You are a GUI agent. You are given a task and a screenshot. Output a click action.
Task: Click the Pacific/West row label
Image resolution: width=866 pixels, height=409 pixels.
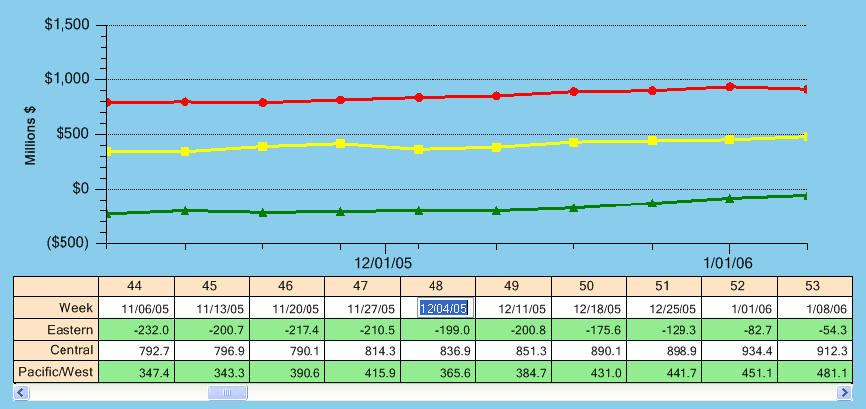(x=55, y=371)
